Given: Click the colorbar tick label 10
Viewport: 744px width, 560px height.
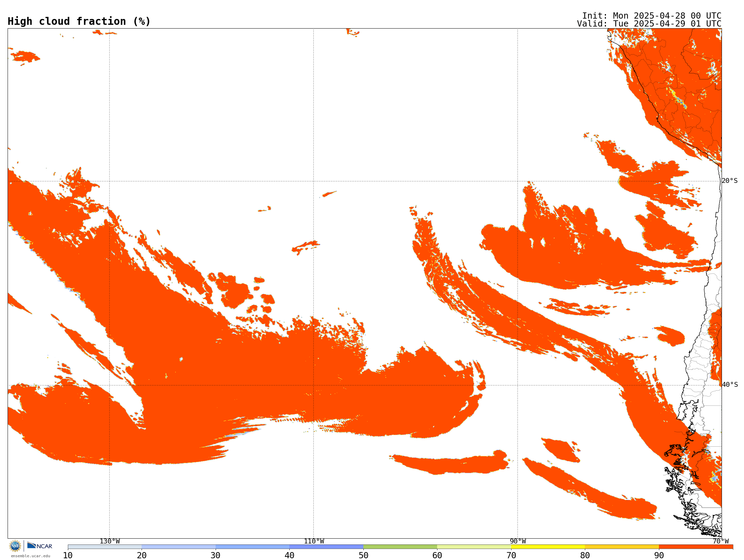Looking at the screenshot, I should [x=68, y=556].
